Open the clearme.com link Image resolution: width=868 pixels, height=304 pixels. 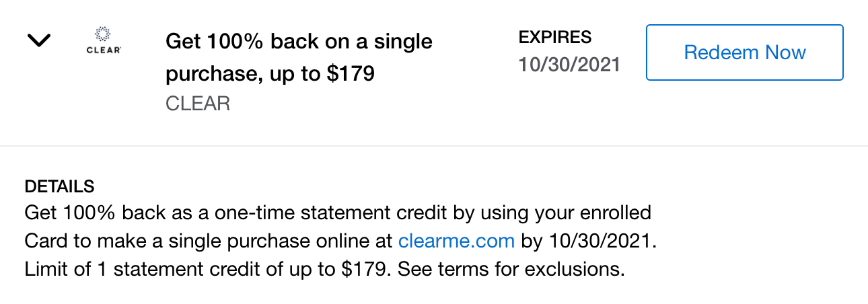456,241
